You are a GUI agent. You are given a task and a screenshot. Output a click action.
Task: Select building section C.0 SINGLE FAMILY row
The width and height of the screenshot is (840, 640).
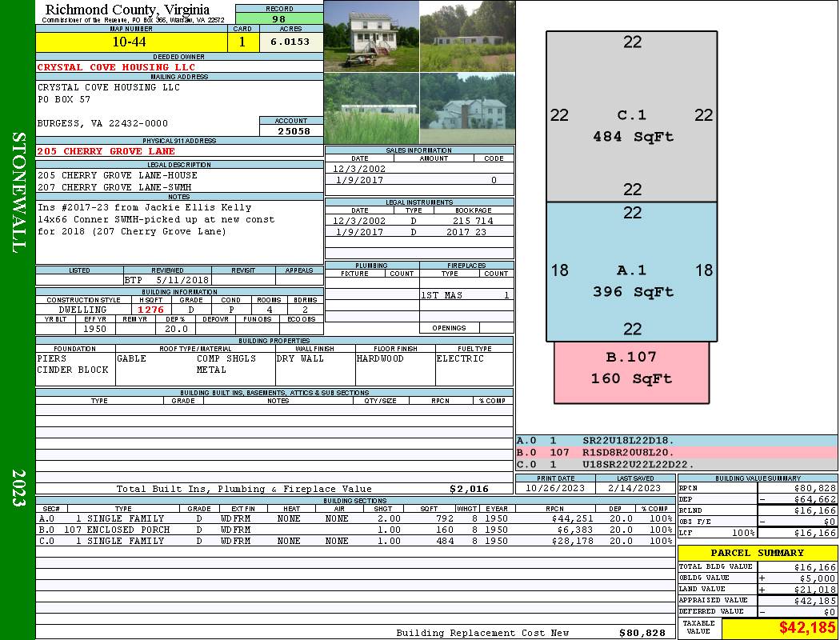(355, 541)
